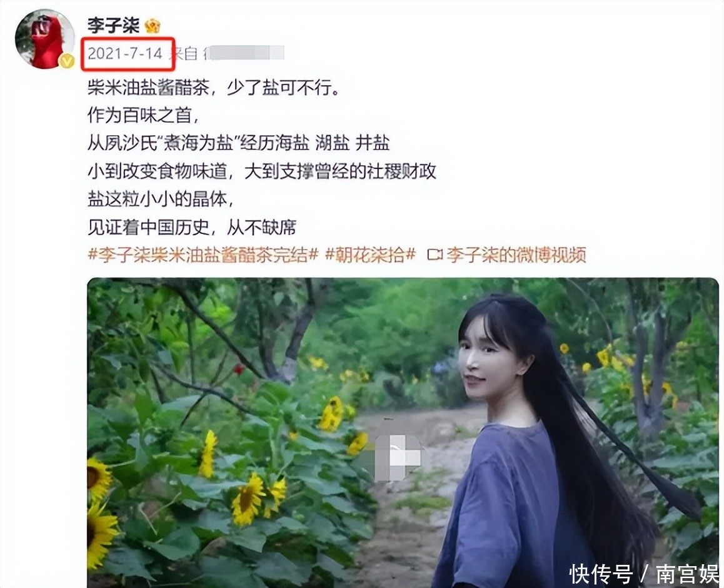Open 李子柒's profile avatar picture
The height and width of the screenshot is (588, 724).
click(45, 39)
